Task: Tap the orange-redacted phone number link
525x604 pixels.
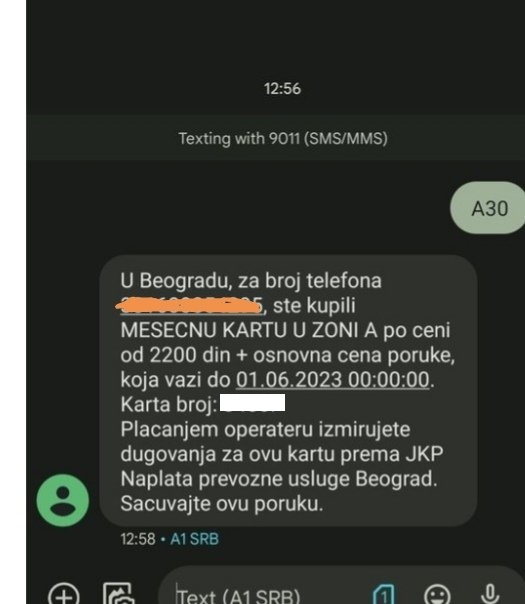Action: pos(191,305)
